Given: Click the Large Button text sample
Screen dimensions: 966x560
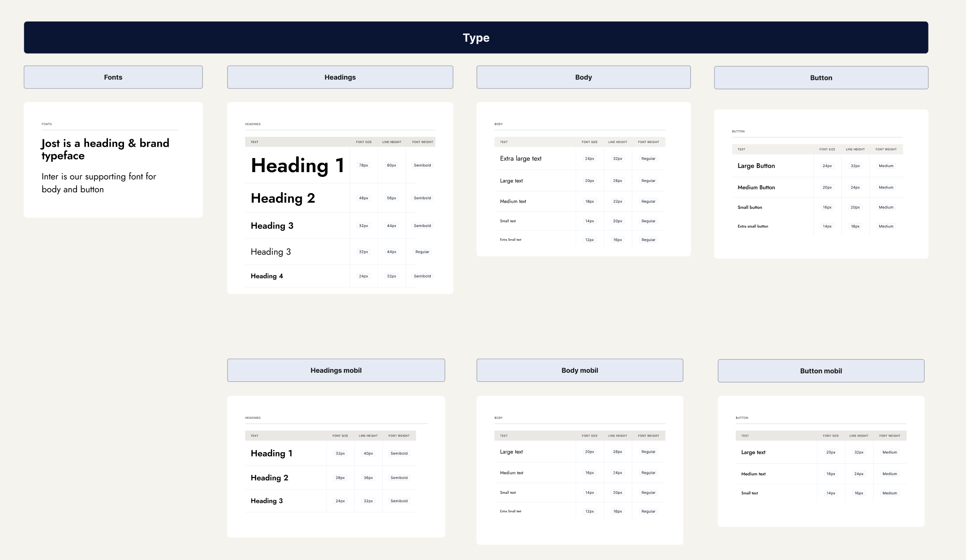Looking at the screenshot, I should 756,166.
